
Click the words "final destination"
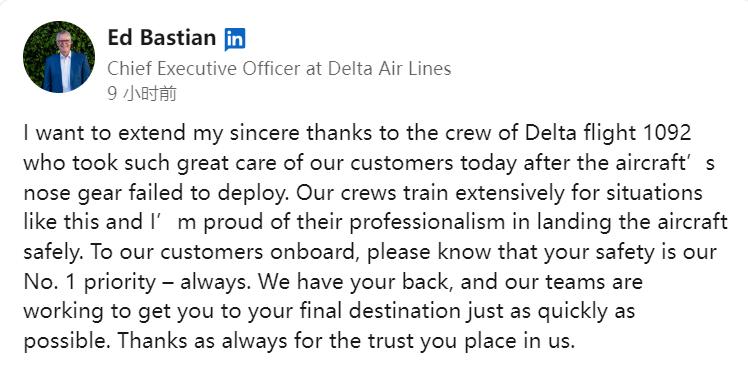tap(380, 312)
